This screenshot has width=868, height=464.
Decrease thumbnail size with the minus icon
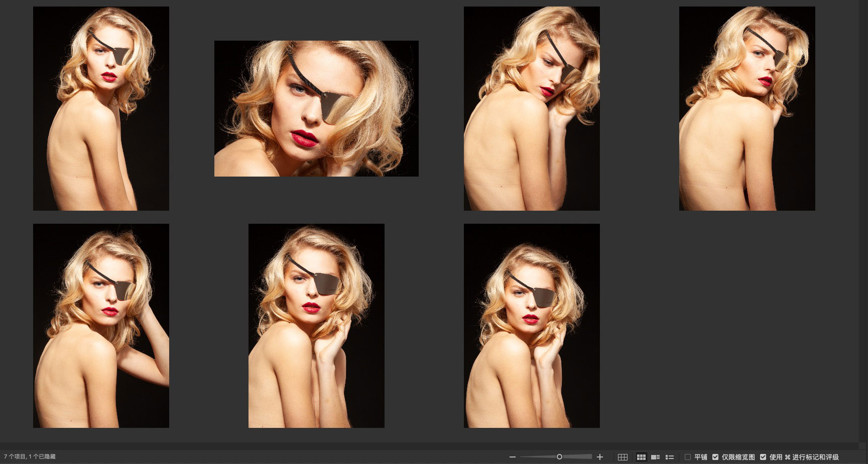(x=513, y=457)
